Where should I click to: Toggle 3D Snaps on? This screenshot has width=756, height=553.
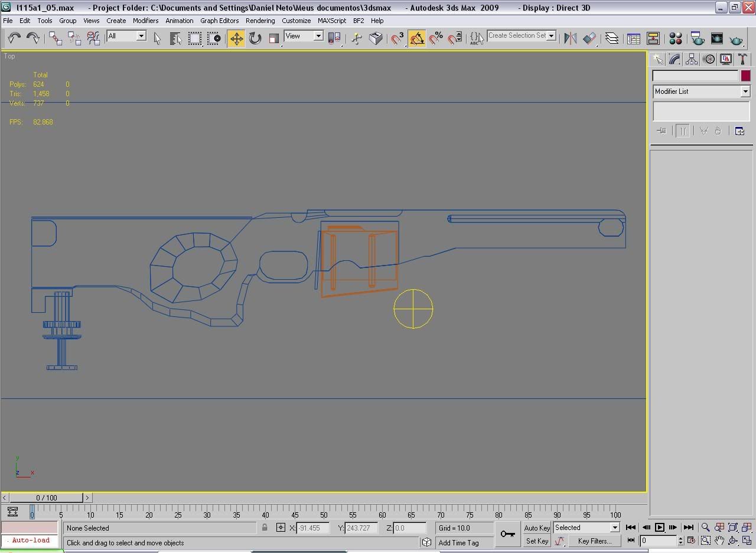pyautogui.click(x=398, y=39)
